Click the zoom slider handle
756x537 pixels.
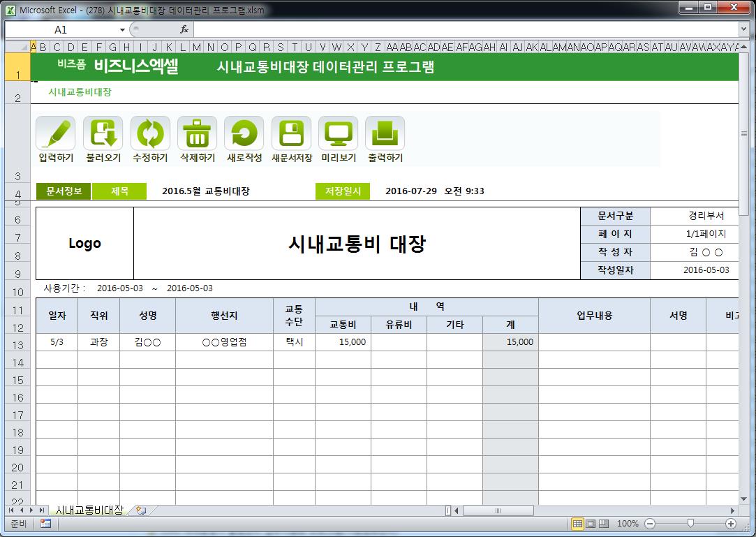(x=690, y=524)
